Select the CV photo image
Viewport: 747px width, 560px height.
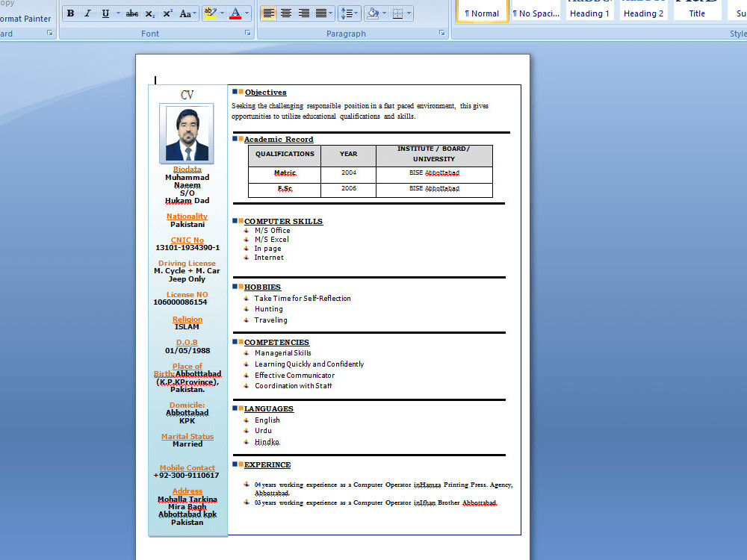tap(187, 134)
